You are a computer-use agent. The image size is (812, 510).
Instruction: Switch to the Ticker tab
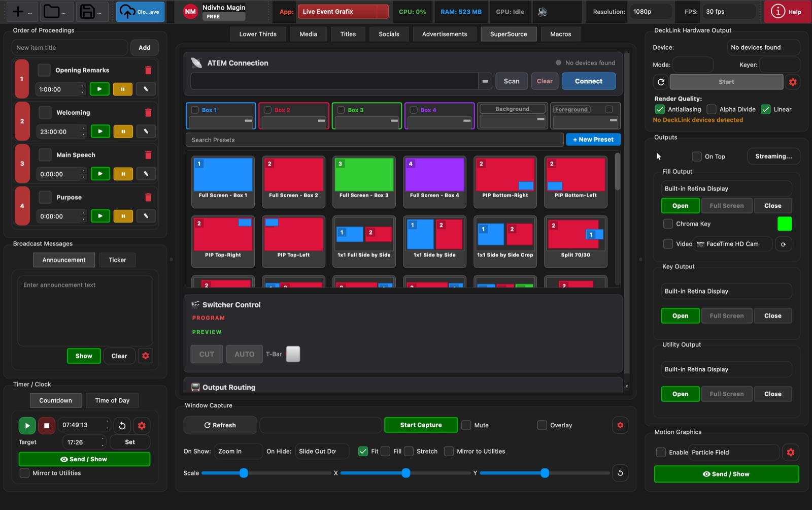tap(117, 260)
